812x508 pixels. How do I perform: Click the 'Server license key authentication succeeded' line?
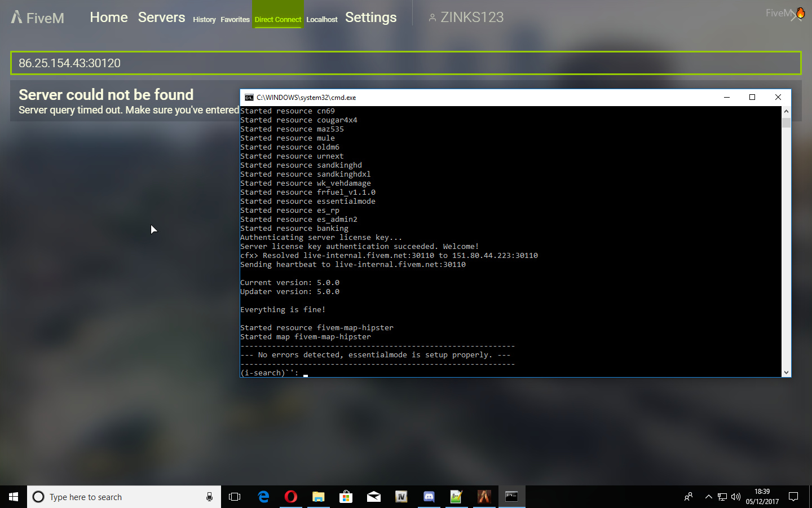click(360, 246)
